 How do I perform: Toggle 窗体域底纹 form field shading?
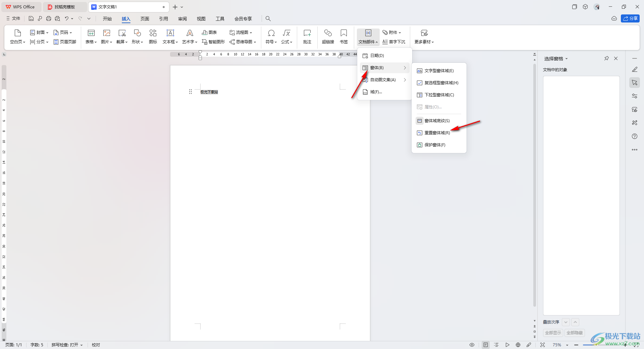coord(439,121)
